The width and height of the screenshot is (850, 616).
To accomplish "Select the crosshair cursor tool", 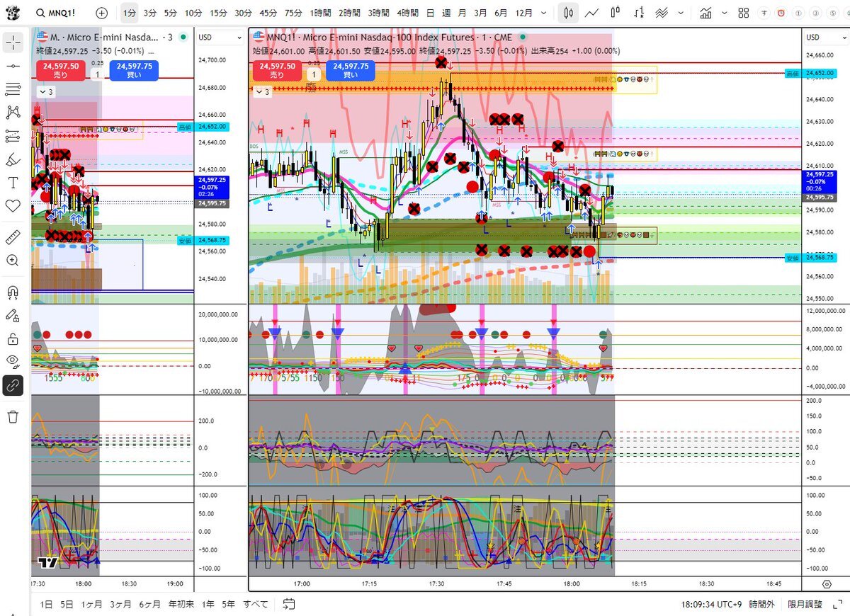I will point(13,42).
